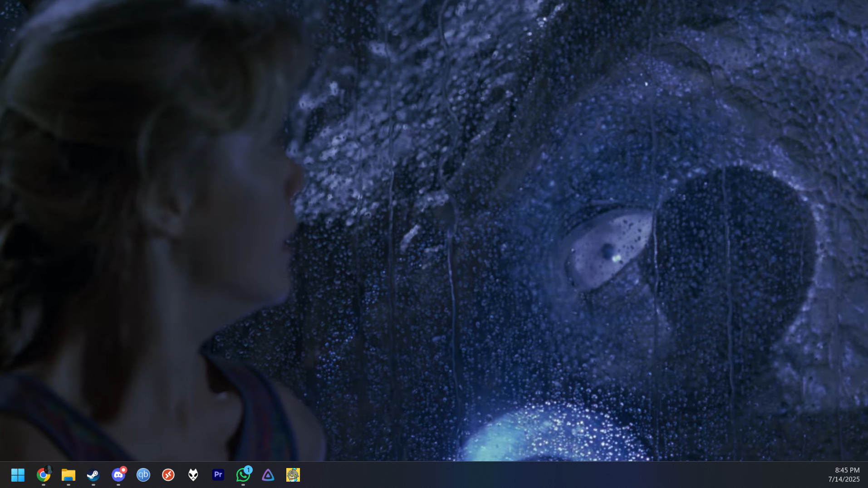Open the clock showing 8:45 PM

coord(847,470)
